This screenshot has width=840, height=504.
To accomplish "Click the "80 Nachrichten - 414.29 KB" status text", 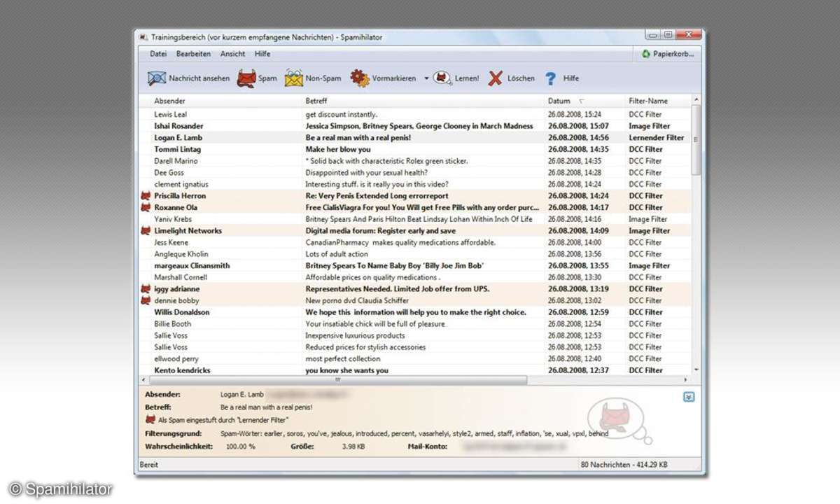I will [624, 464].
